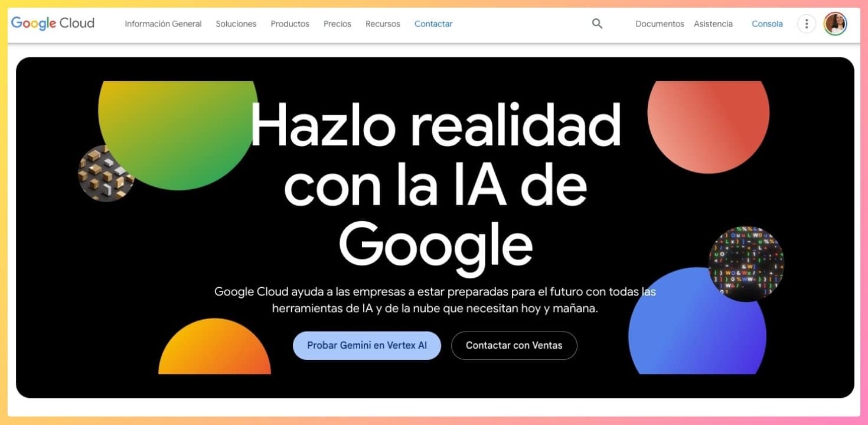Image resolution: width=868 pixels, height=425 pixels.
Task: Open the user profile avatar
Action: click(836, 24)
